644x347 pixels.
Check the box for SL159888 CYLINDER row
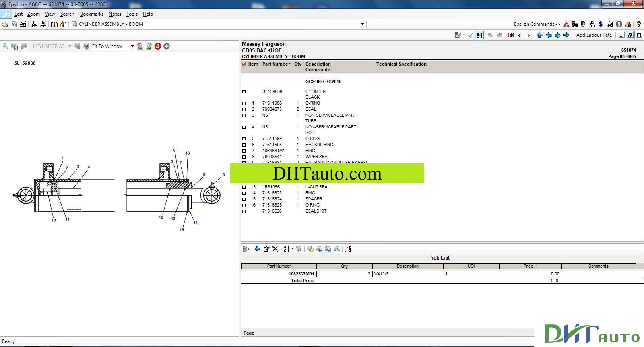(244, 92)
